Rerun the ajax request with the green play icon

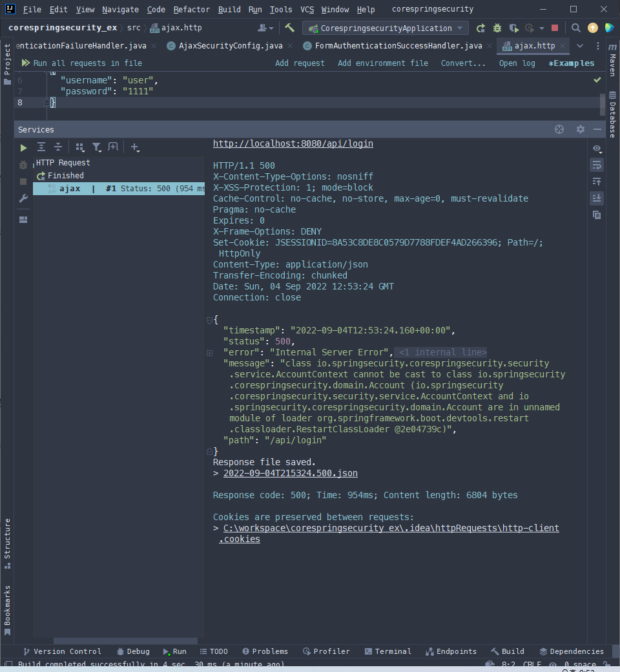point(23,147)
